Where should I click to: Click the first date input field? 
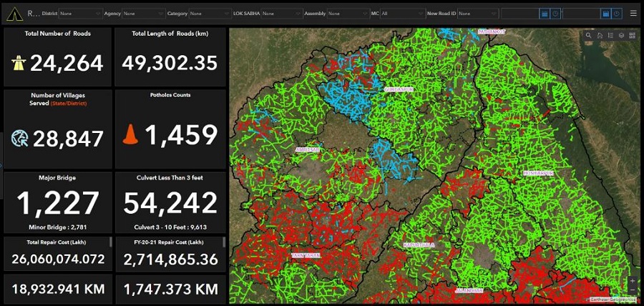point(519,14)
